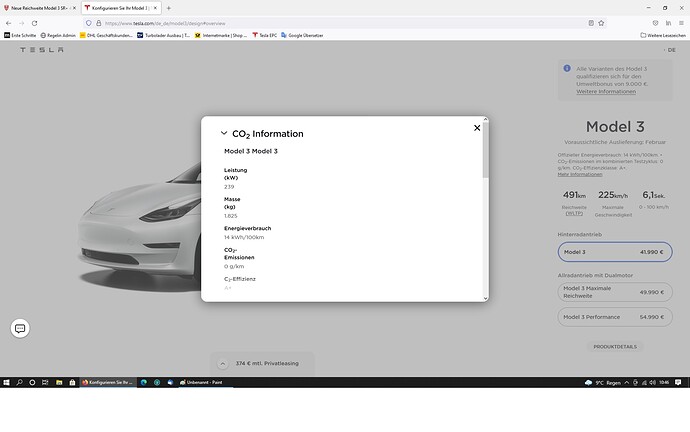The image size is (690, 432).
Task: Open Weitere Informationen link in info box
Action: pyautogui.click(x=606, y=92)
